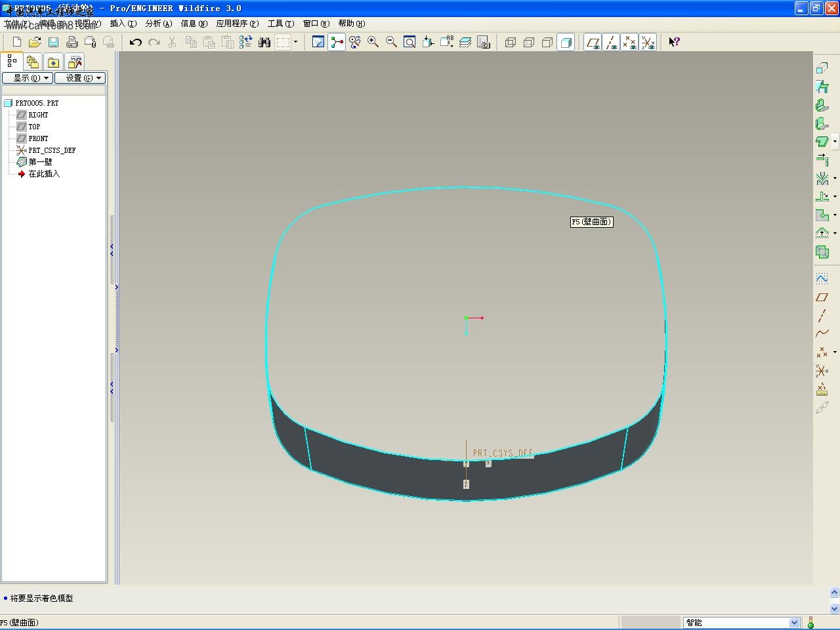Switch to shaded display mode
This screenshot has height=630, width=840.
[x=566, y=42]
